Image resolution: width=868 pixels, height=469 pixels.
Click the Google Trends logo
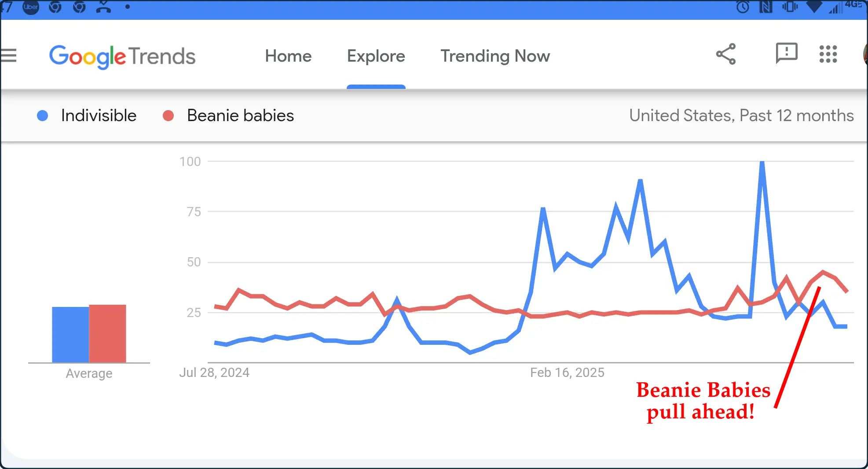[x=122, y=56]
